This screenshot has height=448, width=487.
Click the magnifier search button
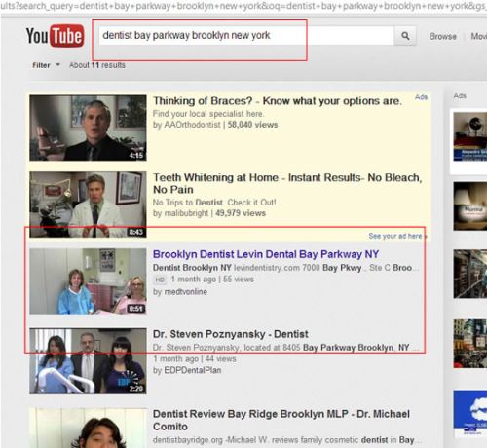click(405, 36)
